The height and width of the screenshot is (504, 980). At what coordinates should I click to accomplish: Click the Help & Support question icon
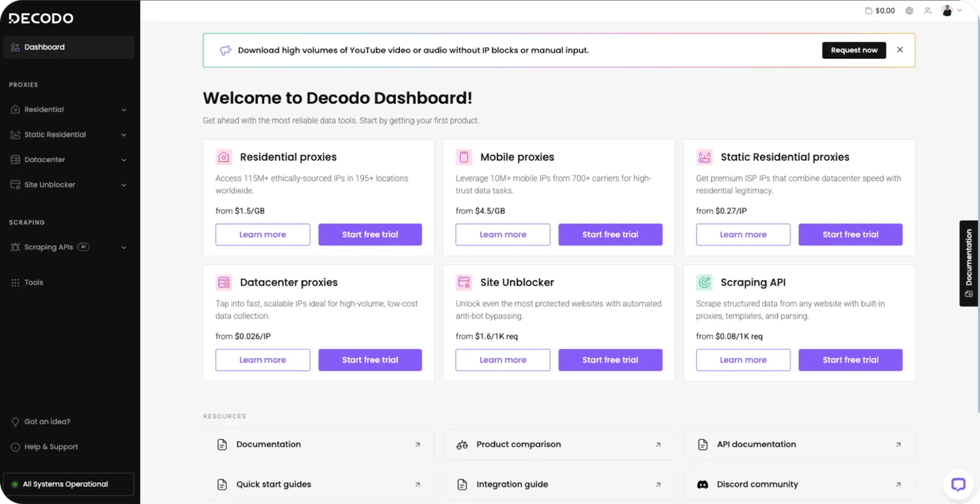pyautogui.click(x=15, y=447)
